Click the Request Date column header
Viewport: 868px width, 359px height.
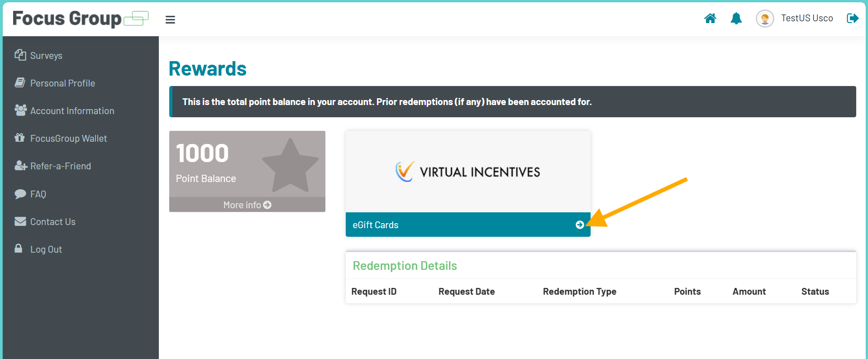coord(467,292)
